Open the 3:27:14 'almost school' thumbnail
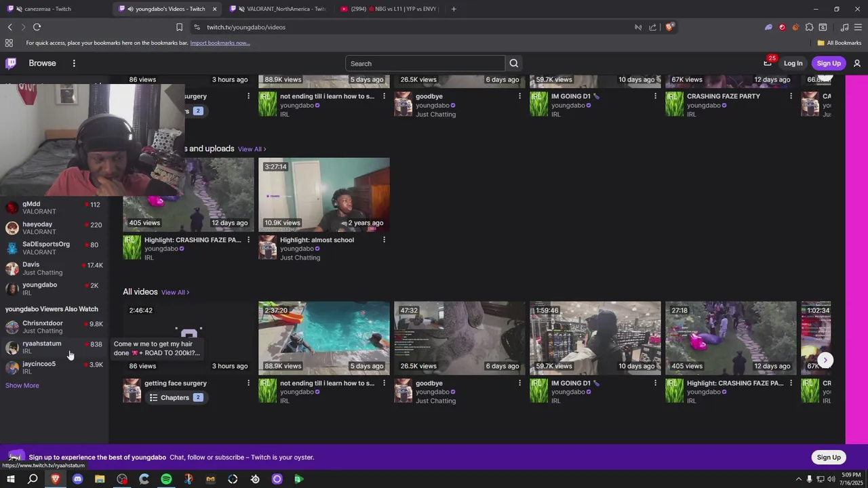The height and width of the screenshot is (488, 868). pyautogui.click(x=324, y=195)
